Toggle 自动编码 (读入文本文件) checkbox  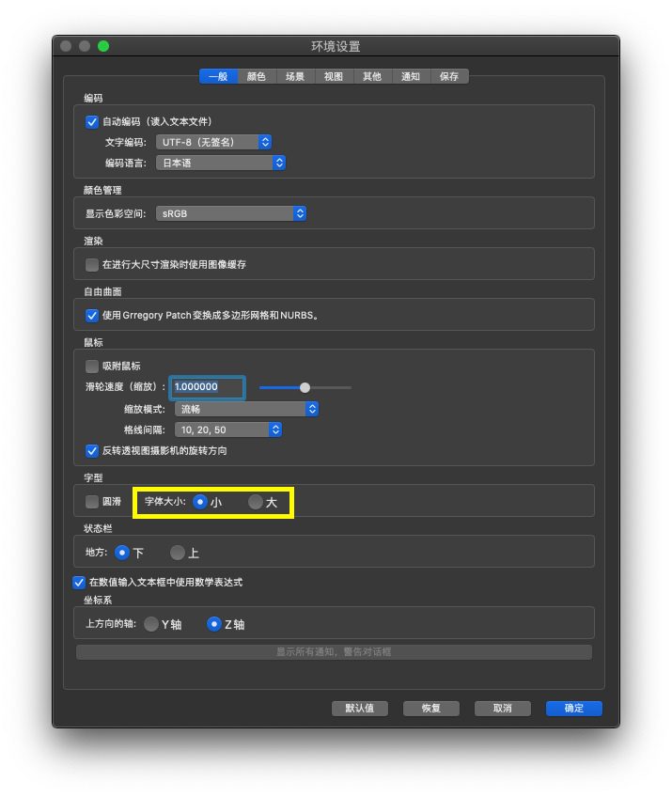92,122
